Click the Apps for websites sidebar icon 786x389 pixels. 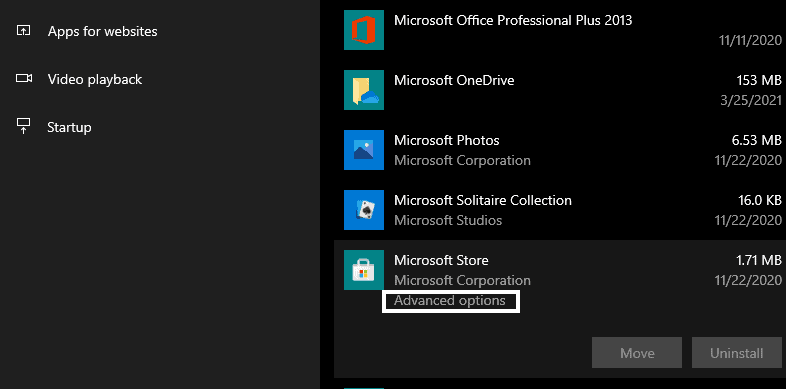click(x=24, y=31)
